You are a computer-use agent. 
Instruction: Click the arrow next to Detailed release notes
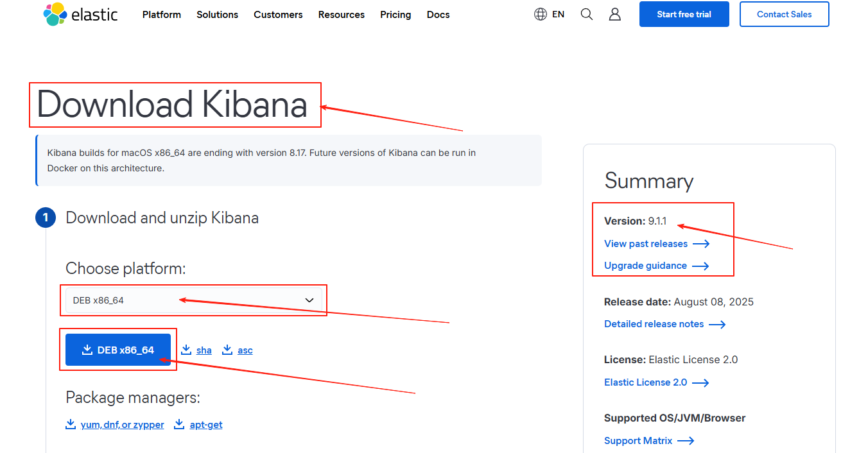[x=717, y=325]
